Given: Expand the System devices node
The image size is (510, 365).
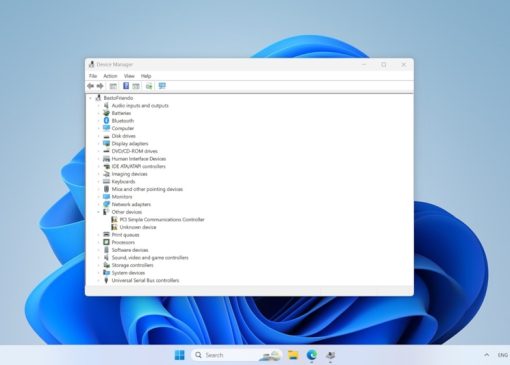Looking at the screenshot, I should [98, 273].
